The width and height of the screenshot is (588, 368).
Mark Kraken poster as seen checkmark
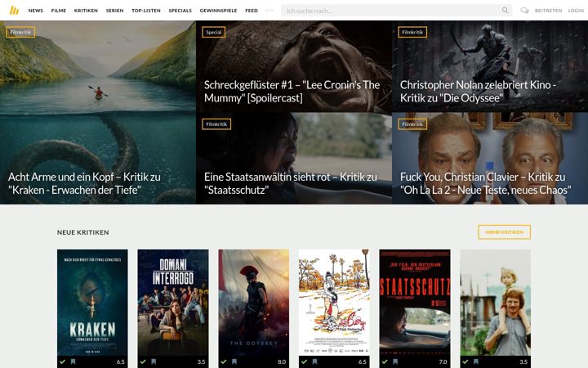[63, 361]
